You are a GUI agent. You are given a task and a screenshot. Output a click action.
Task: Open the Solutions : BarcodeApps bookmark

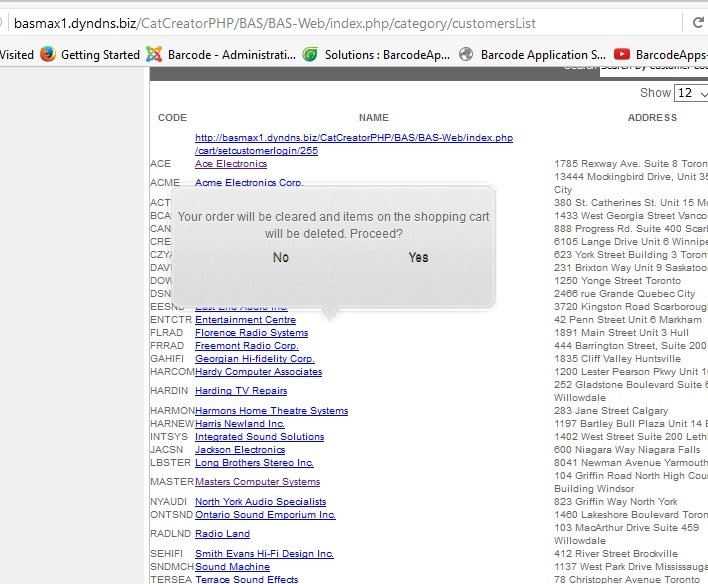click(x=376, y=55)
